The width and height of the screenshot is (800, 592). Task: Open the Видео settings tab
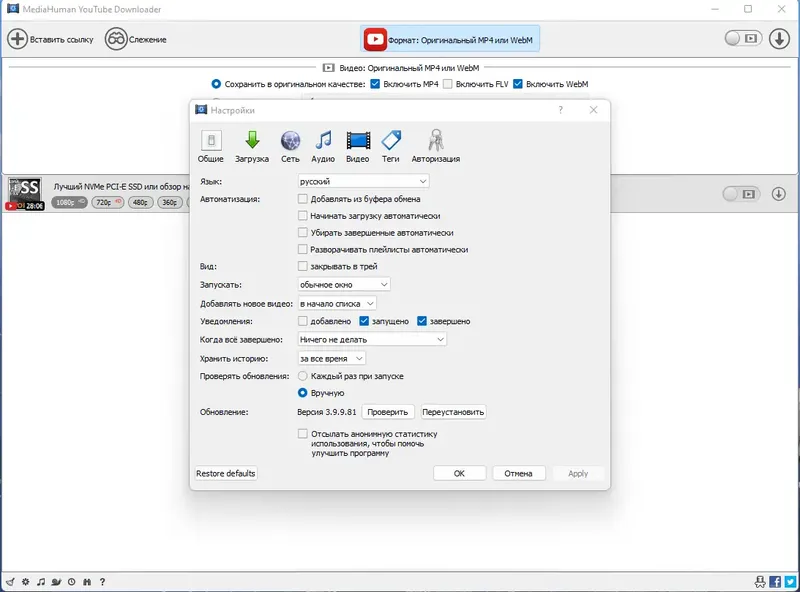(x=358, y=146)
